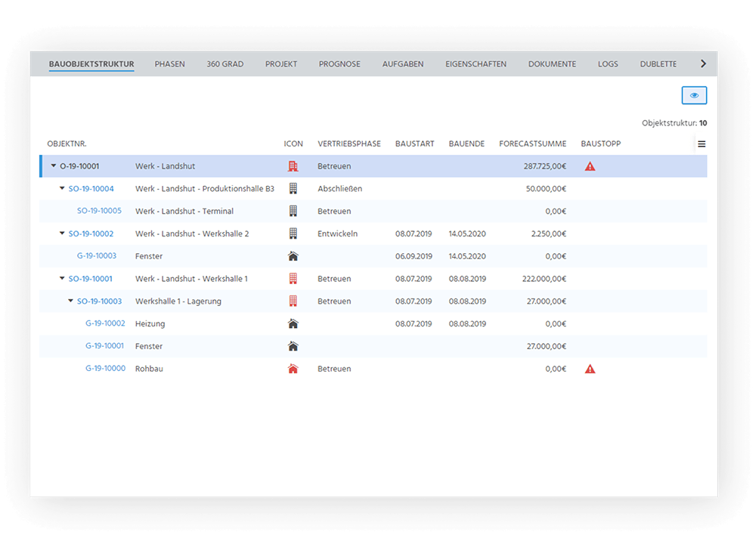Screen dimensions: 756x544
Task: Click the house icon in G-19-10003 Fenster row
Action: 293,256
